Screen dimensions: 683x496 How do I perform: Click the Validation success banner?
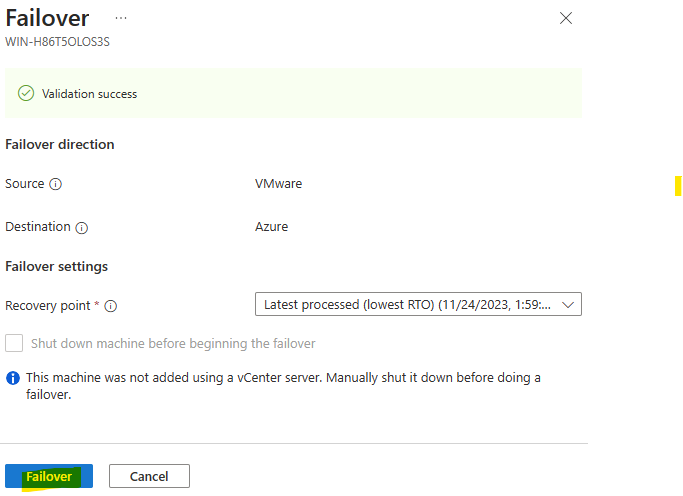[x=293, y=93]
